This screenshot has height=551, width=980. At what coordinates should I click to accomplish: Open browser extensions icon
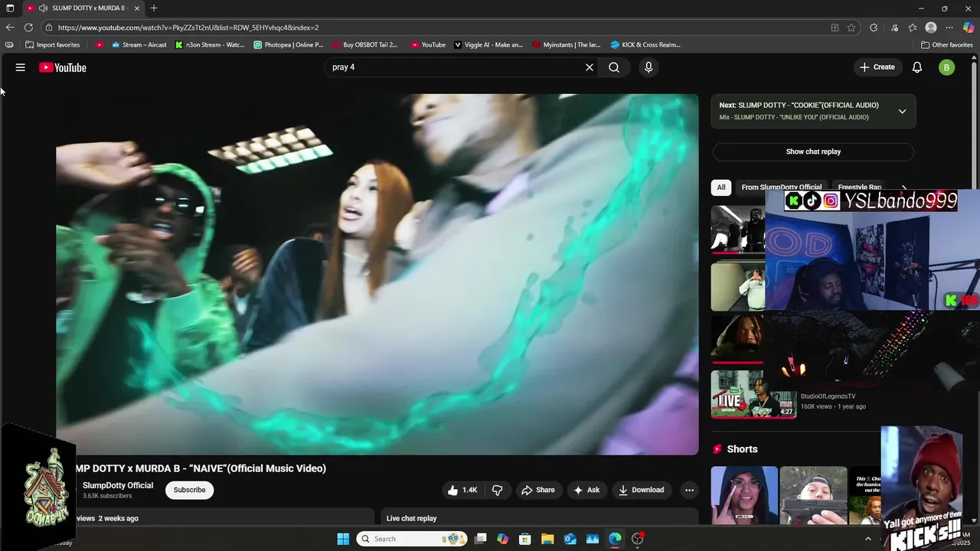pos(874,28)
